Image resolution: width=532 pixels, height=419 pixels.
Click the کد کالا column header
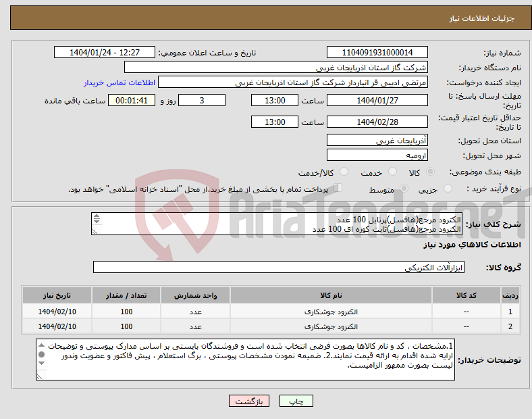click(467, 295)
